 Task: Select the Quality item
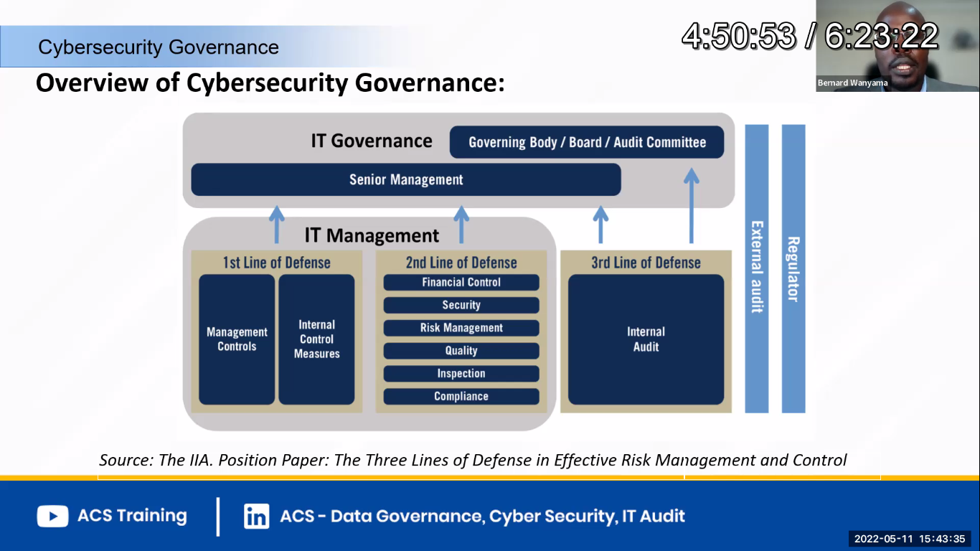point(461,351)
